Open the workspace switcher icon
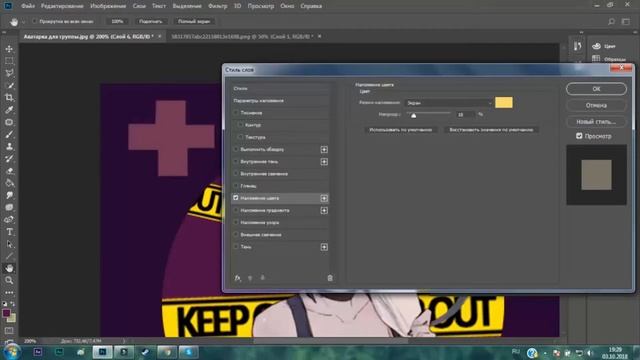Image resolution: width=640 pixels, height=360 pixels. [625, 21]
